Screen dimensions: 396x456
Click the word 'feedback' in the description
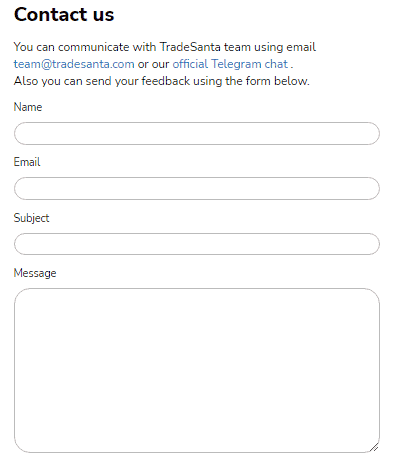[x=166, y=81]
